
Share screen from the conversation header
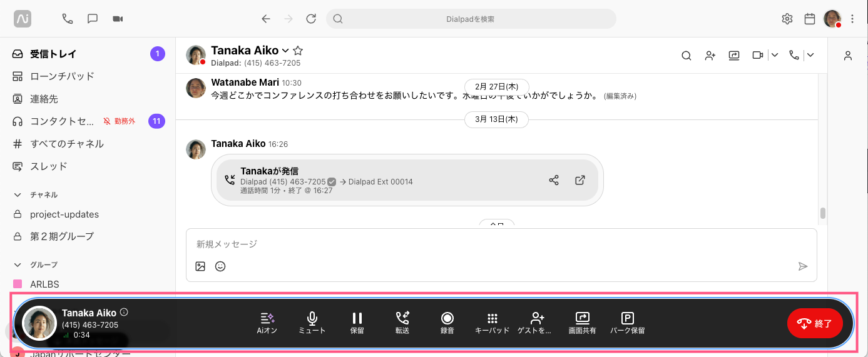734,55
